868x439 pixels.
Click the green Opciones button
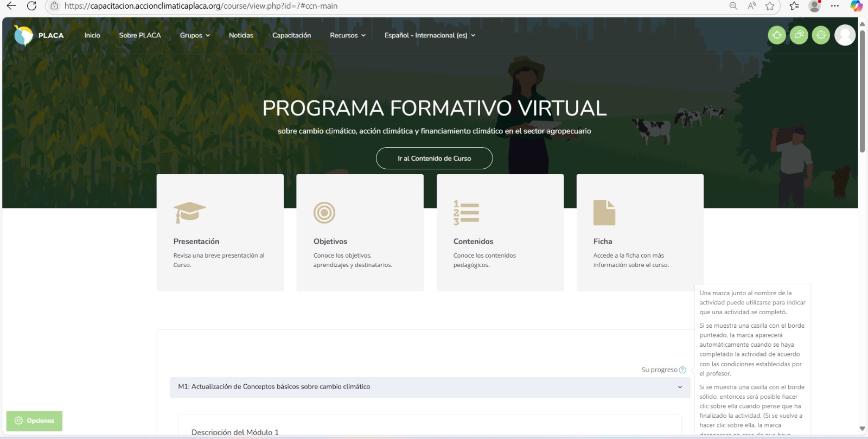pos(35,421)
